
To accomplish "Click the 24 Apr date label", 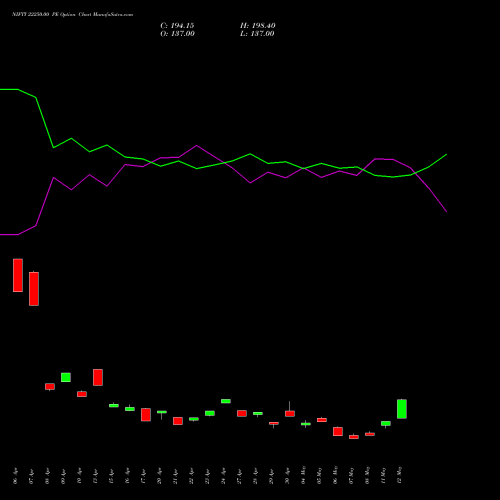I will [224, 476].
